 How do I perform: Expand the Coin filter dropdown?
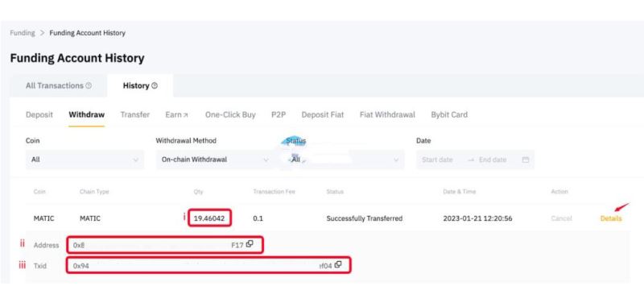point(85,160)
